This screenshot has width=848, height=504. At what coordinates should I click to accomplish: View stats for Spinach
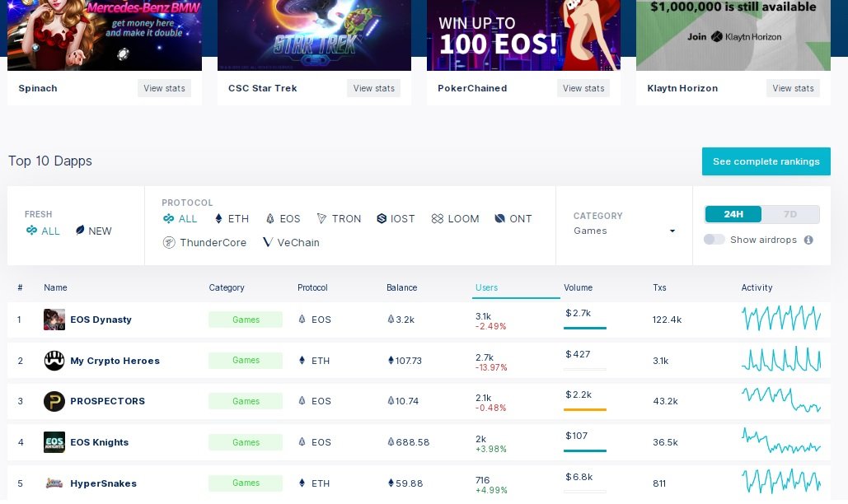(x=165, y=88)
